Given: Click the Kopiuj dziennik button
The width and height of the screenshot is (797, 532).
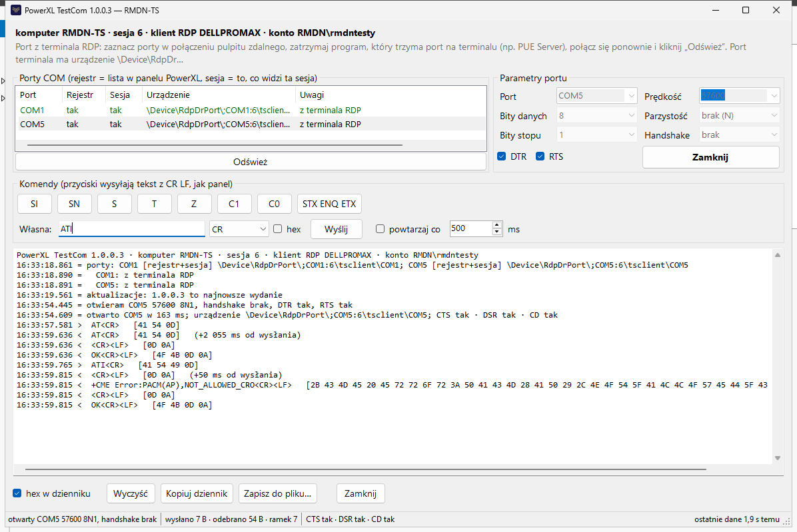Looking at the screenshot, I should (x=197, y=493).
